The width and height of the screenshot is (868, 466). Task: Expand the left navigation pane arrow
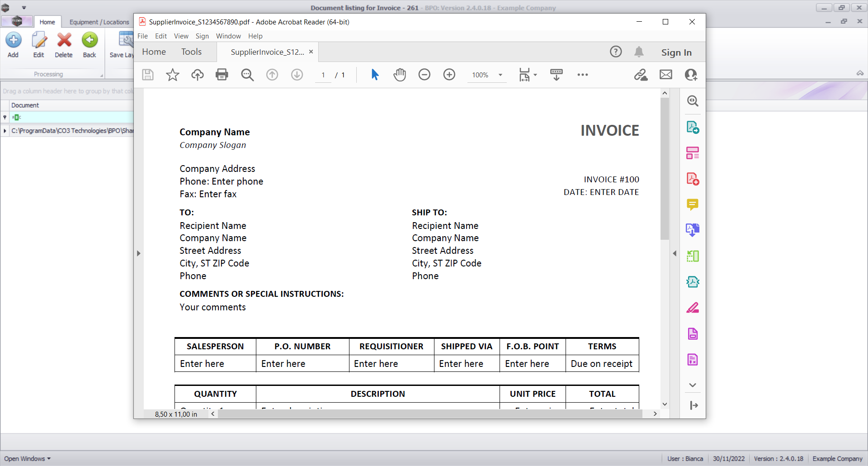click(x=139, y=253)
